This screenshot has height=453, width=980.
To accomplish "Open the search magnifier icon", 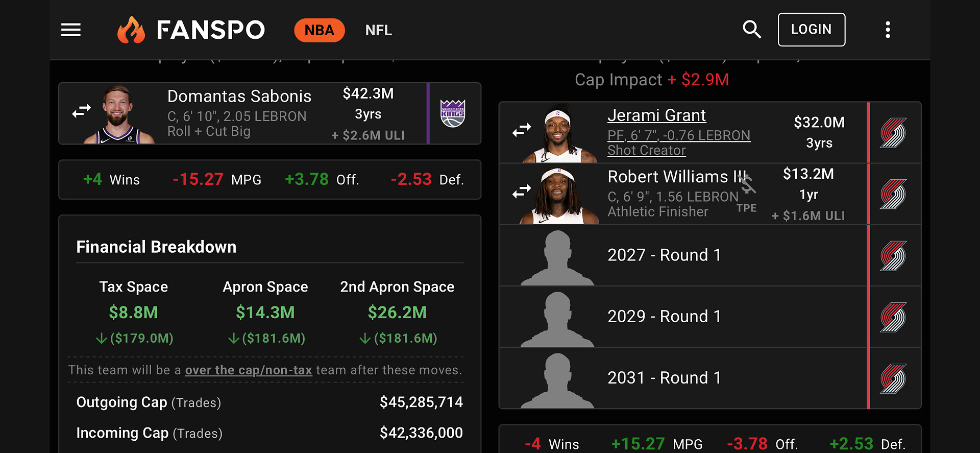I will (x=751, y=30).
